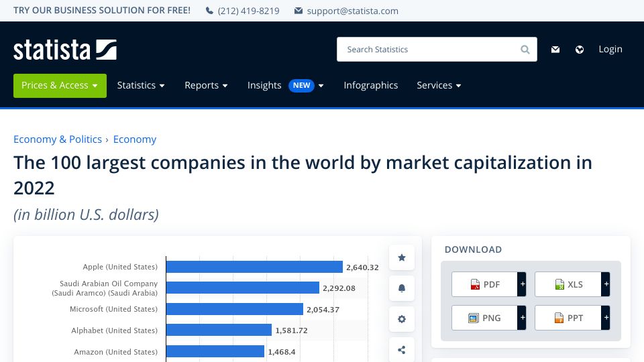Click the plus next to PNG download

[x=522, y=318]
